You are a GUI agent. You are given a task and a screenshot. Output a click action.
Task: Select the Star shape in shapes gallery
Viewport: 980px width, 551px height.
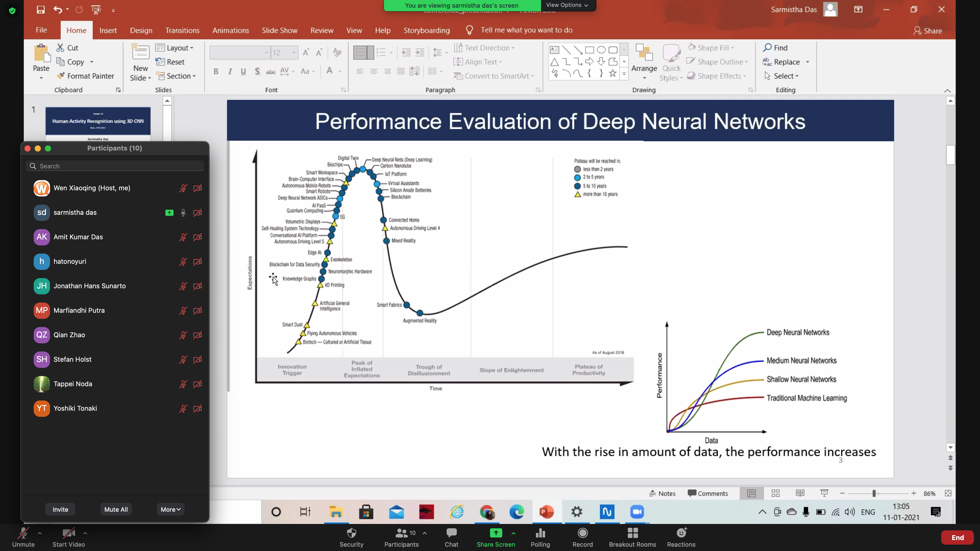click(612, 73)
